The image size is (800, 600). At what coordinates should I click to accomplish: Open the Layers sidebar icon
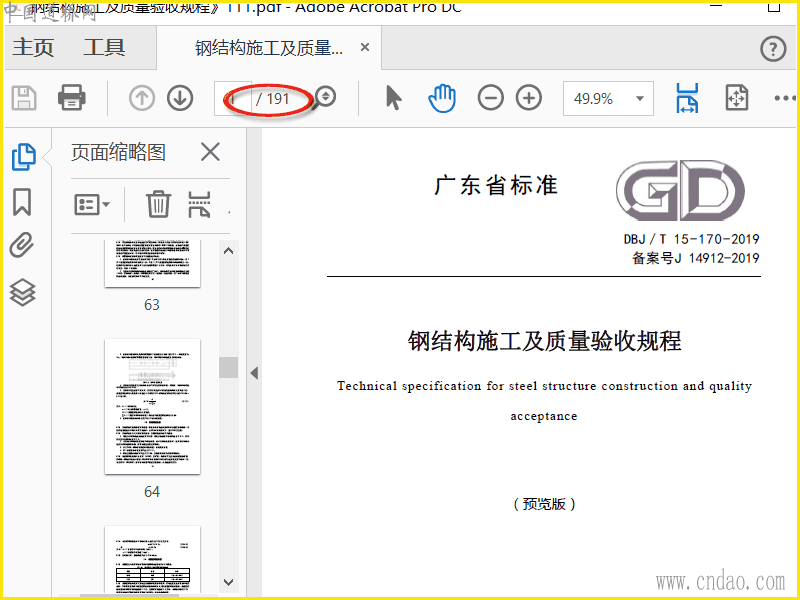22,293
